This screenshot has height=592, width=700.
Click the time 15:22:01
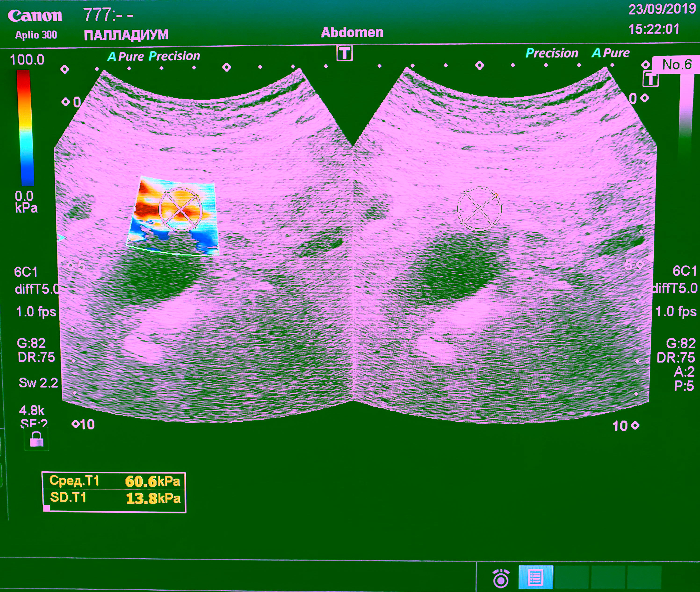[x=654, y=29]
